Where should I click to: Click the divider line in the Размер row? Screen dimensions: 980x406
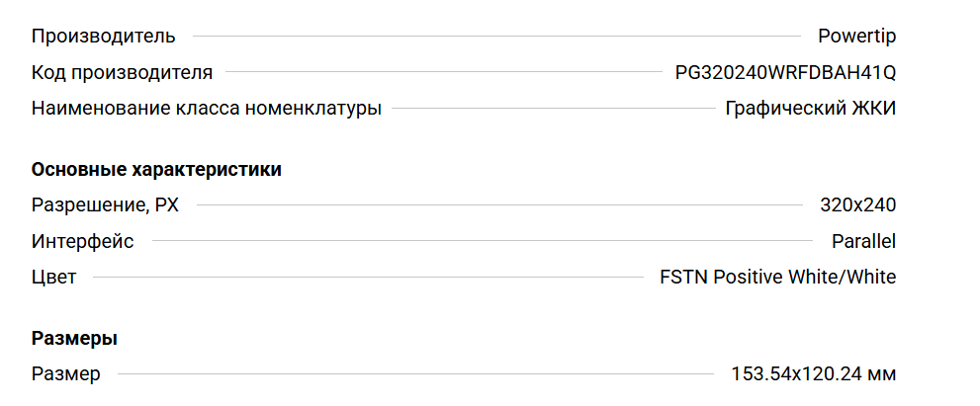pos(415,374)
